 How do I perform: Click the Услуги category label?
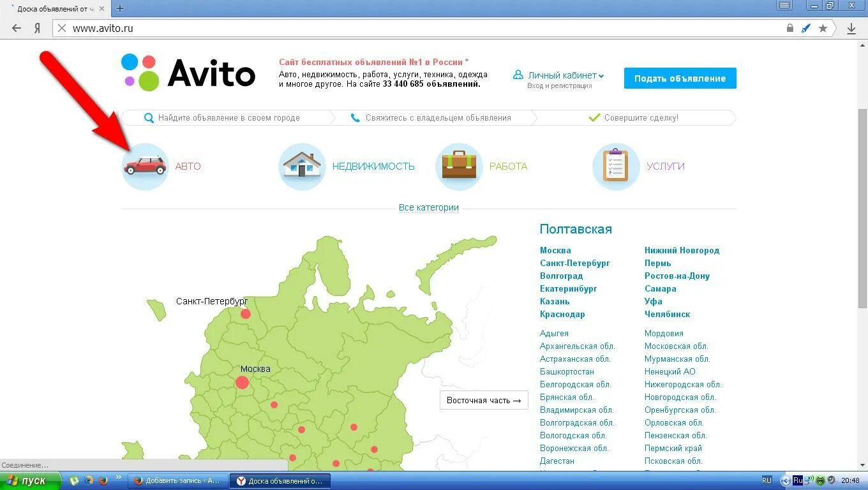tap(666, 167)
